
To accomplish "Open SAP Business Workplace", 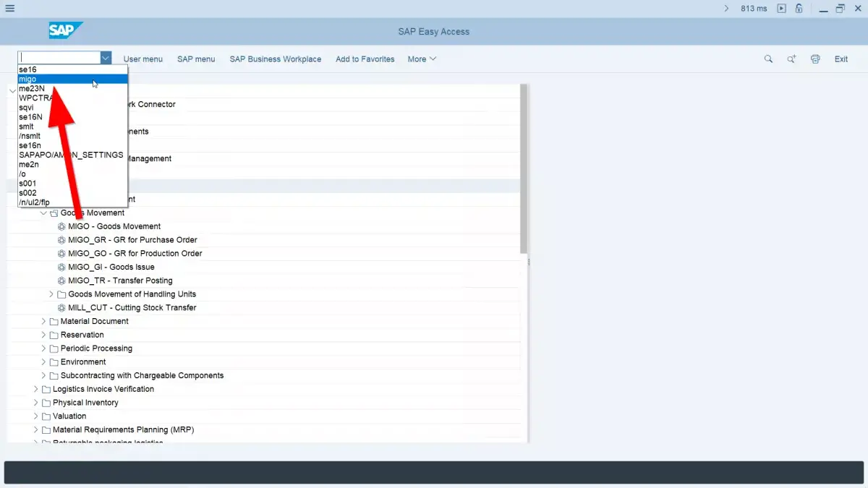I will [276, 59].
